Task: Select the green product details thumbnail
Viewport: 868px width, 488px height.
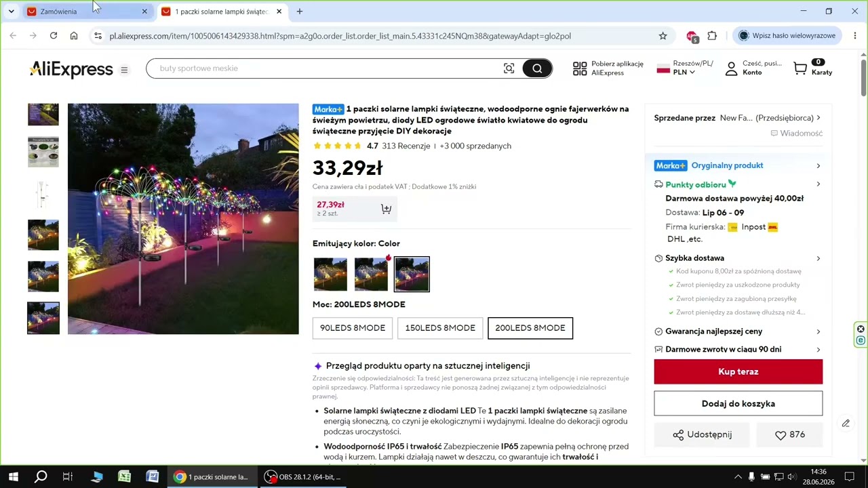Action: click(43, 152)
